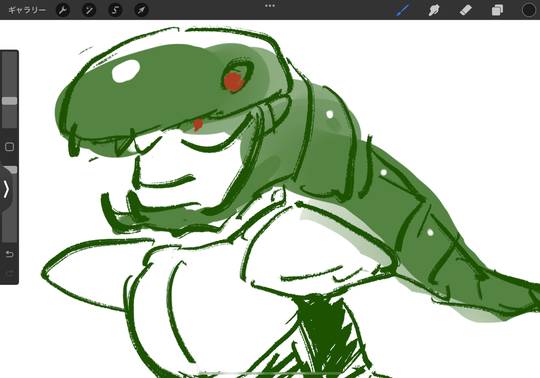Select the Smudge finger tool
Viewport: 540px width, 378px height.
(x=434, y=10)
